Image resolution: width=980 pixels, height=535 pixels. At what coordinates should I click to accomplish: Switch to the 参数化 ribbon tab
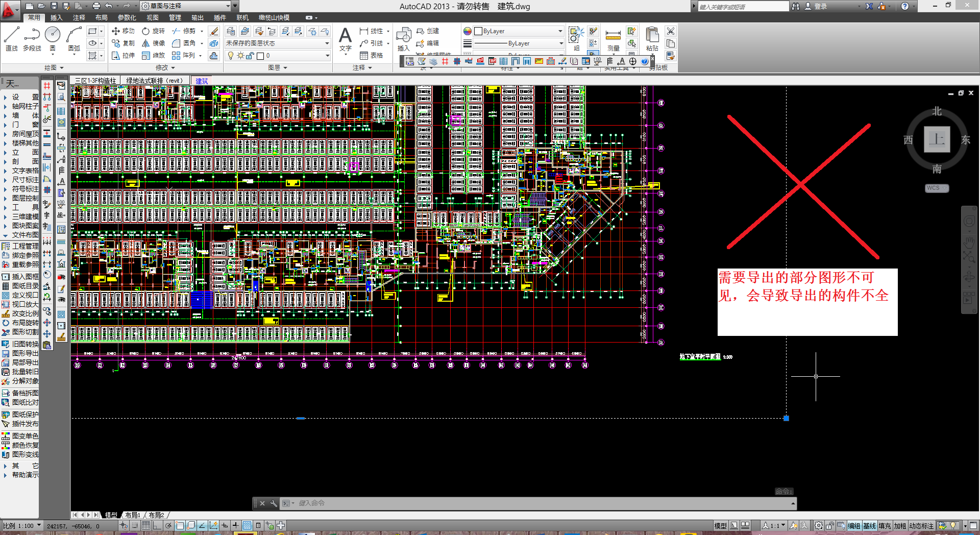(x=127, y=17)
